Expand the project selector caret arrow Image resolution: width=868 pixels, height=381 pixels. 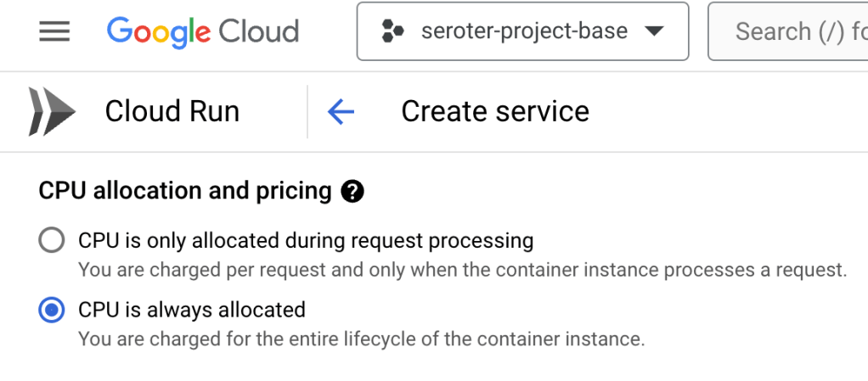point(653,32)
